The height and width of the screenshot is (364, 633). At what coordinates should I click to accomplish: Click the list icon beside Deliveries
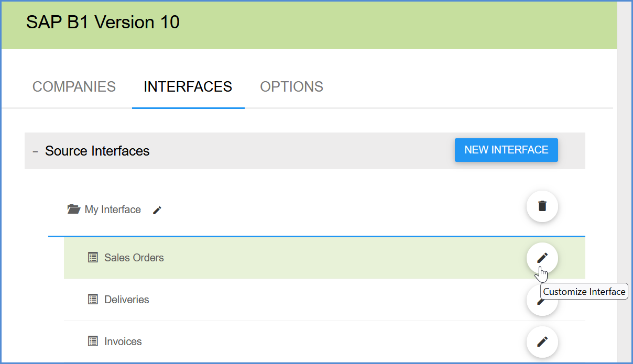point(93,300)
